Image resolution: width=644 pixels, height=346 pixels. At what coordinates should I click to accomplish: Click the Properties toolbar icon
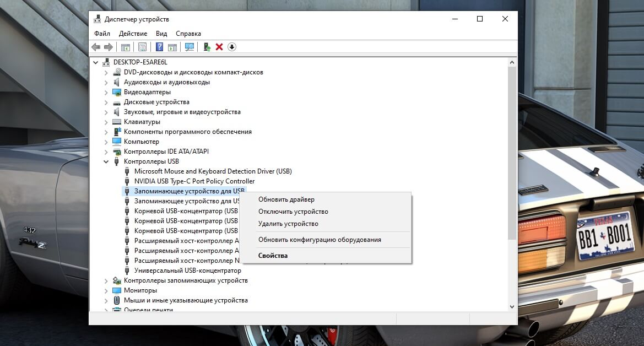click(143, 47)
